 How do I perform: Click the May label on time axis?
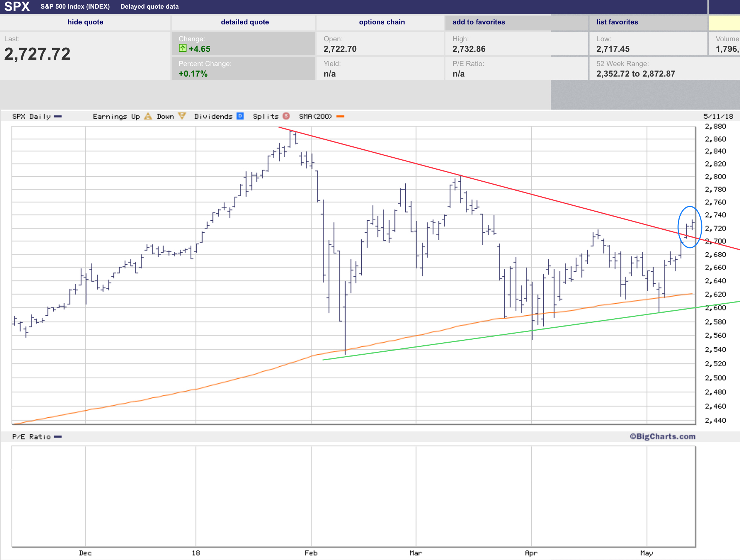pos(647,553)
